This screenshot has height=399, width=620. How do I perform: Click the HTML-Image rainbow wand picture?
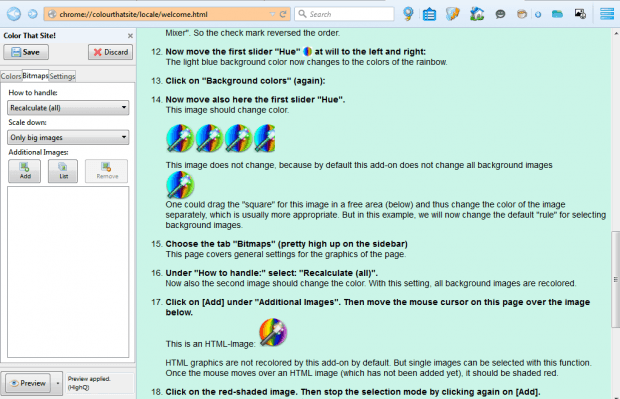click(273, 332)
